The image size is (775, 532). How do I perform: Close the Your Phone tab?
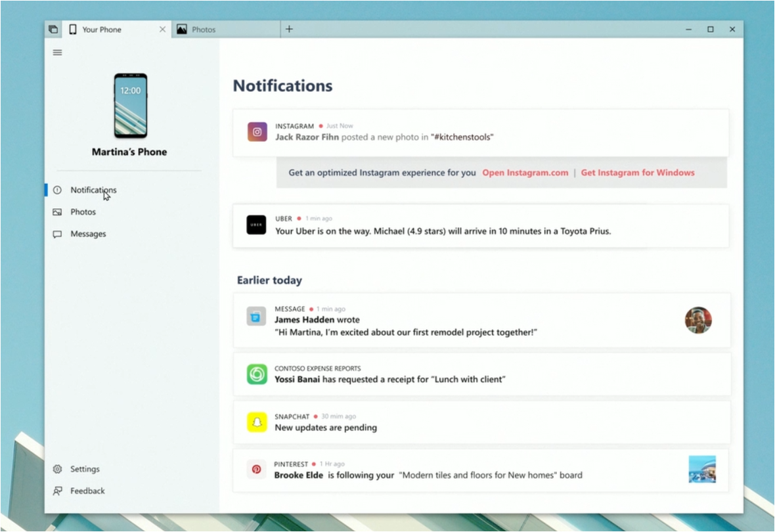pos(162,30)
